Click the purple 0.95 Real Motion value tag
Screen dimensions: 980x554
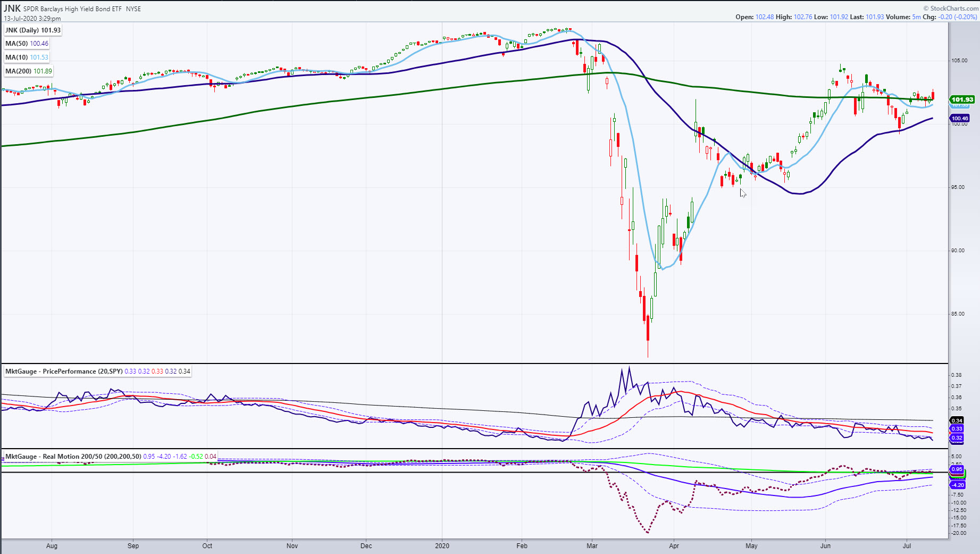957,469
